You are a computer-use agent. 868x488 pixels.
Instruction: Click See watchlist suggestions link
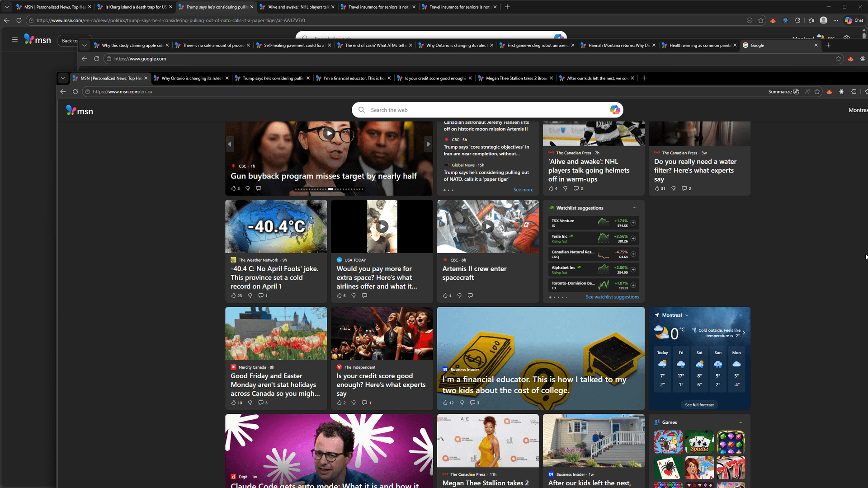coord(612,297)
